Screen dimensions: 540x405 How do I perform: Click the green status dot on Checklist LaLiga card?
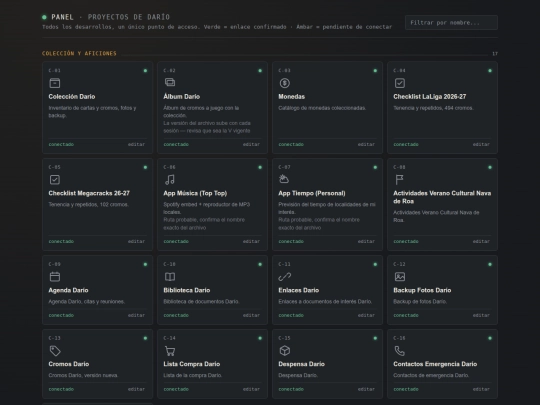[x=490, y=71]
